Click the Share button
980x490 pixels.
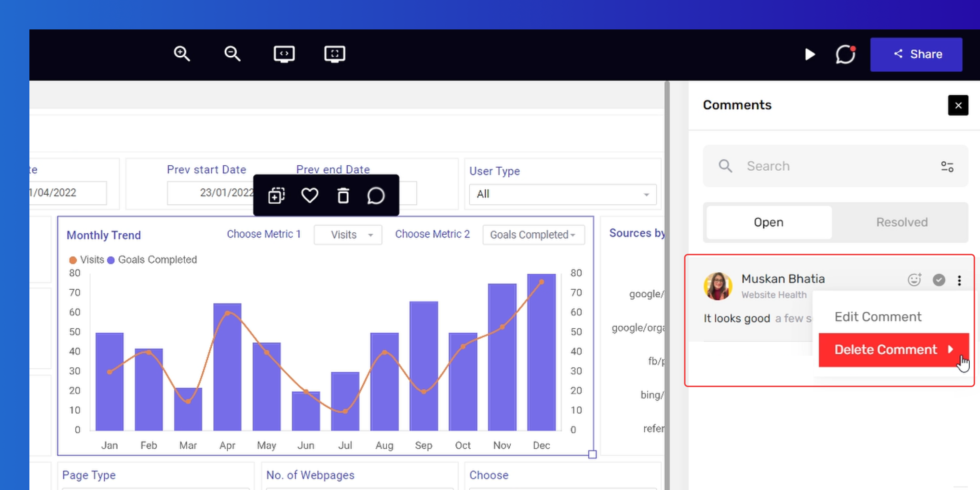(916, 54)
